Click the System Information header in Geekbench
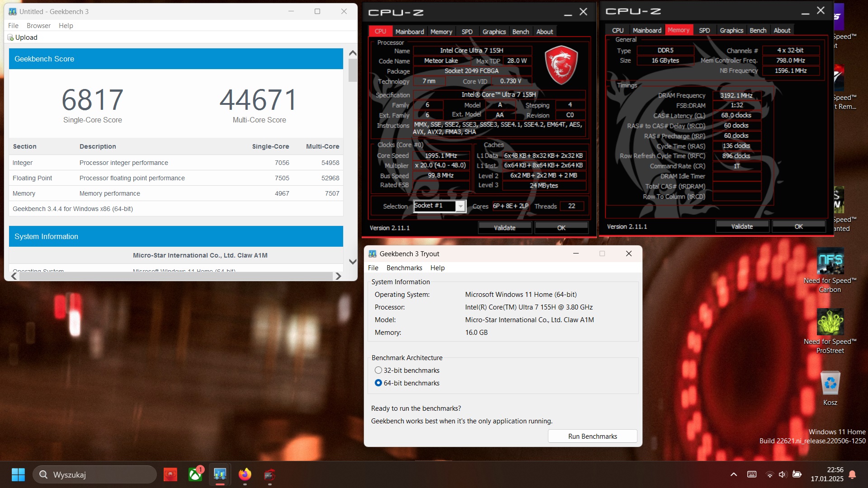 pos(176,236)
